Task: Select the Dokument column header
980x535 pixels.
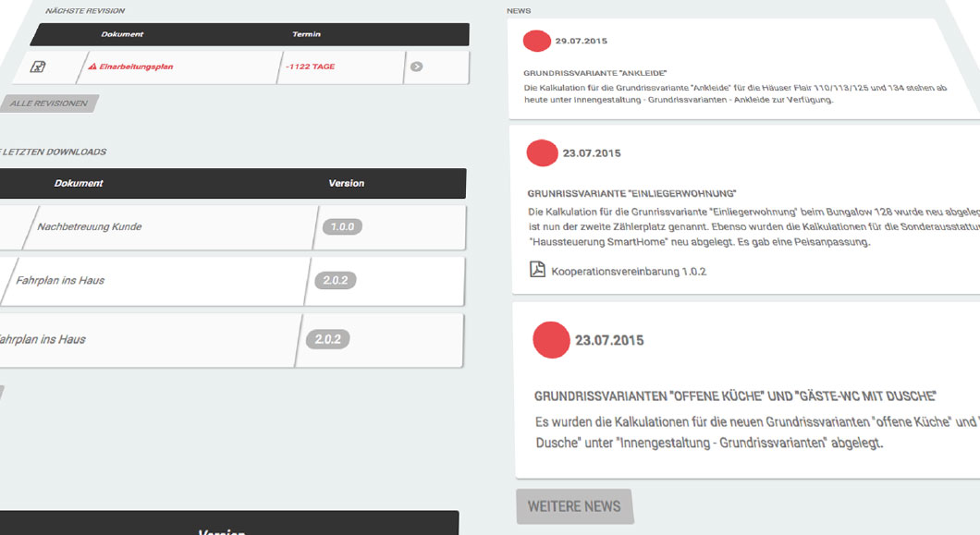Action: [121, 34]
